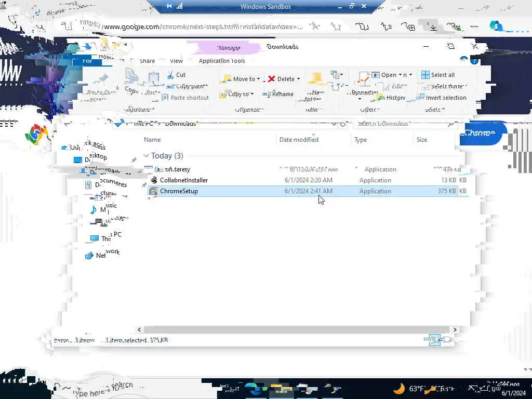Screen dimensions: 532x399
Task: Click Select all in ribbon
Action: pos(437,75)
